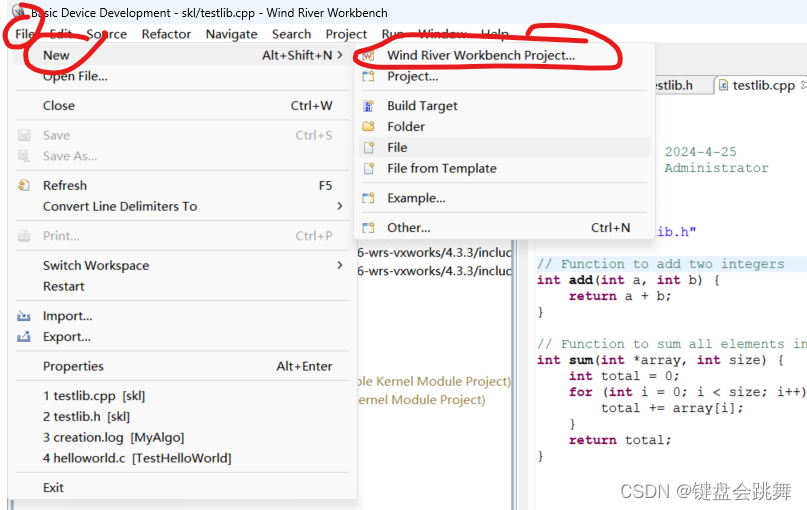Click the 'return total;' code line

pyautogui.click(x=620, y=440)
